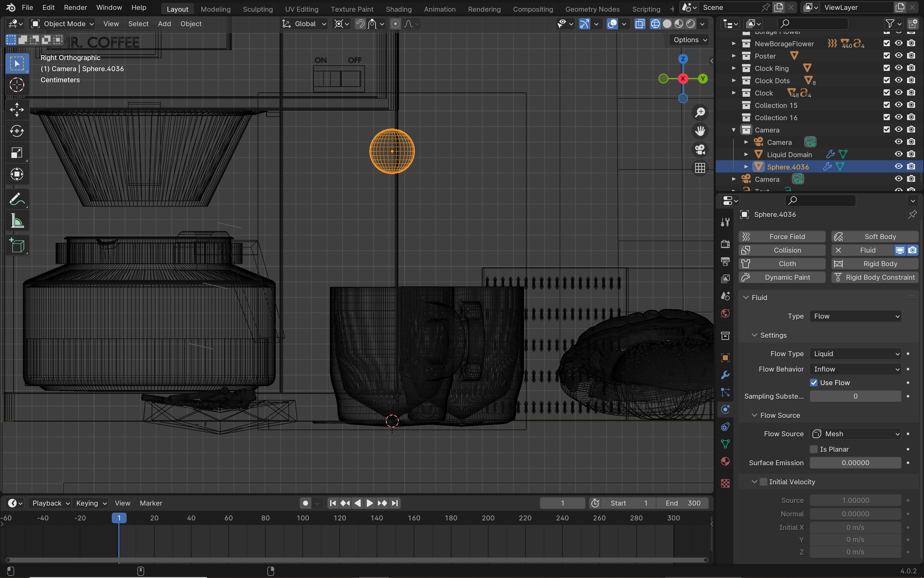Switch to solid viewport shading
Viewport: 924px width, 578px height.
[667, 24]
